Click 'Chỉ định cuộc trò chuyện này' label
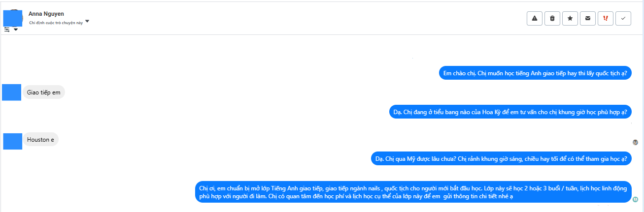 coord(56,23)
